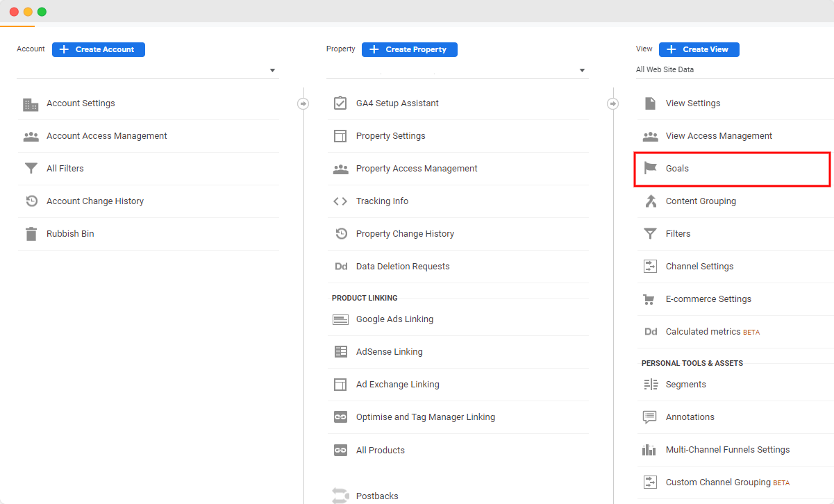Open the property selector dropdown
Image resolution: width=834 pixels, height=504 pixels.
click(582, 70)
